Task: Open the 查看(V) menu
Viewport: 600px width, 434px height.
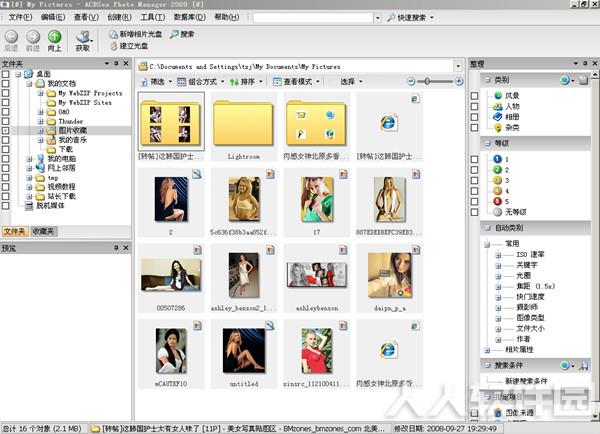Action: (x=86, y=17)
